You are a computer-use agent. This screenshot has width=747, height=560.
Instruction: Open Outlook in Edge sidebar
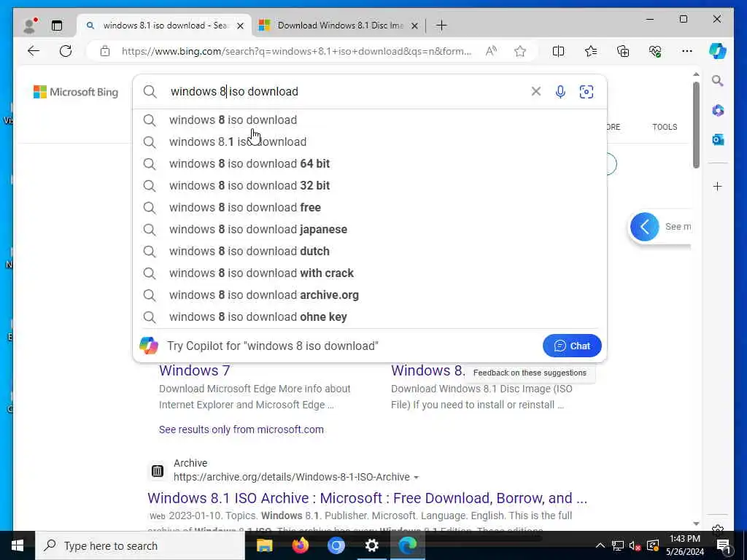[718, 139]
